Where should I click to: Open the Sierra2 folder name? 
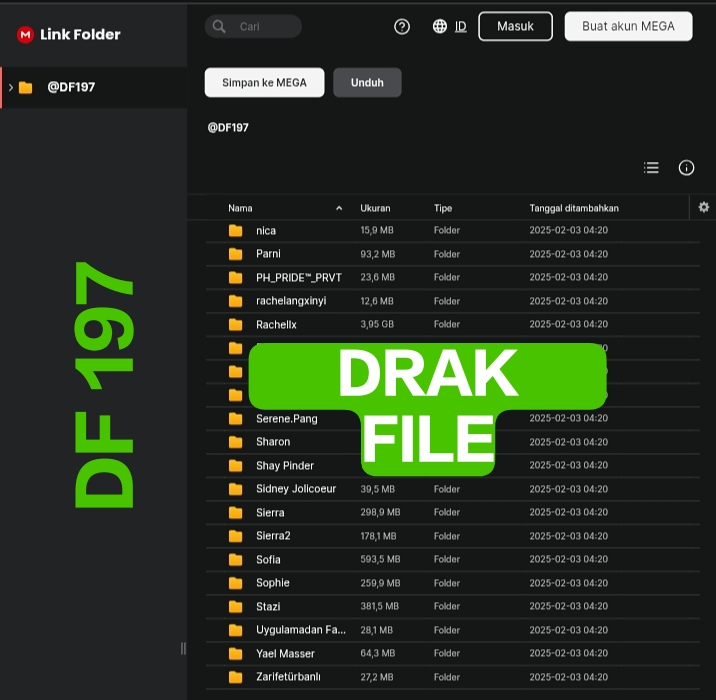tap(273, 536)
